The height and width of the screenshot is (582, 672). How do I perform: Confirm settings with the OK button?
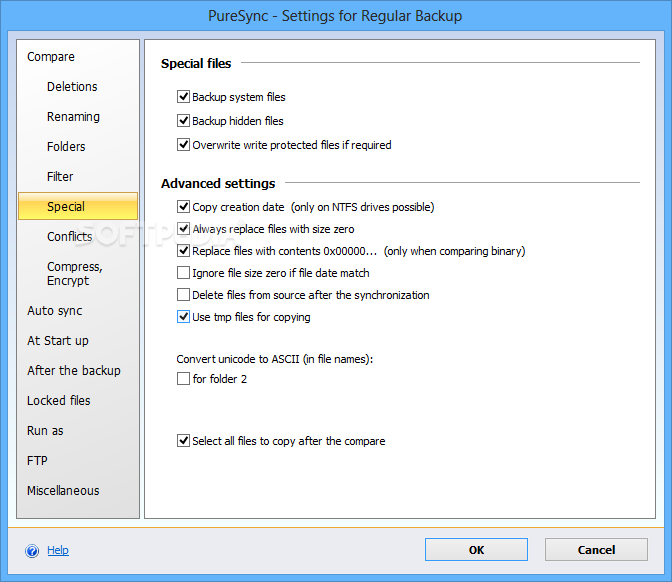(476, 549)
